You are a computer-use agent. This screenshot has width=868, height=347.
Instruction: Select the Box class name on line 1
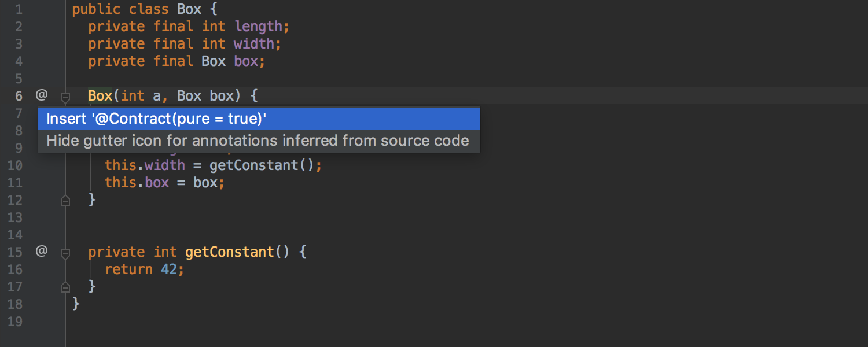[189, 9]
